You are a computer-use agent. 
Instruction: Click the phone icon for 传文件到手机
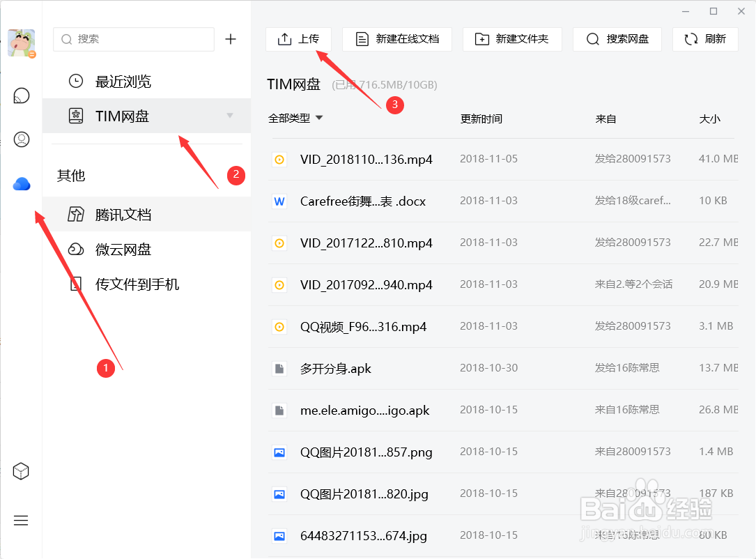(x=76, y=284)
